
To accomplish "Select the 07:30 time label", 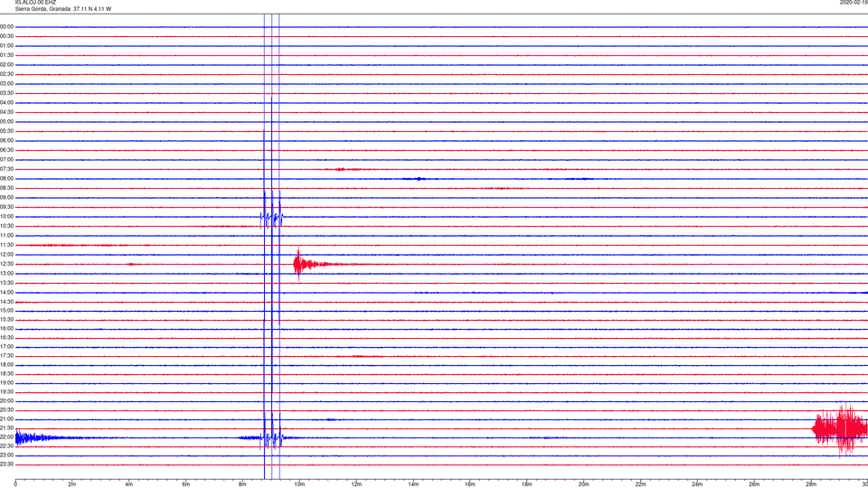I will coord(6,169).
